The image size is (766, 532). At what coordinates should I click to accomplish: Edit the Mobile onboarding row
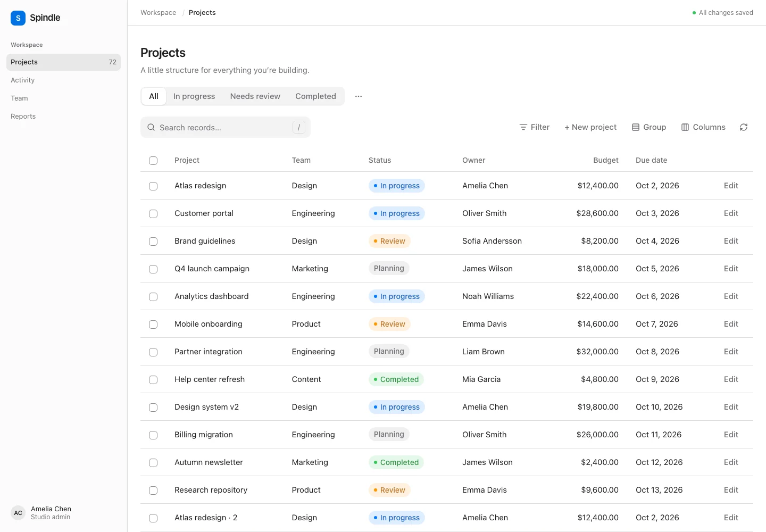[x=731, y=324]
